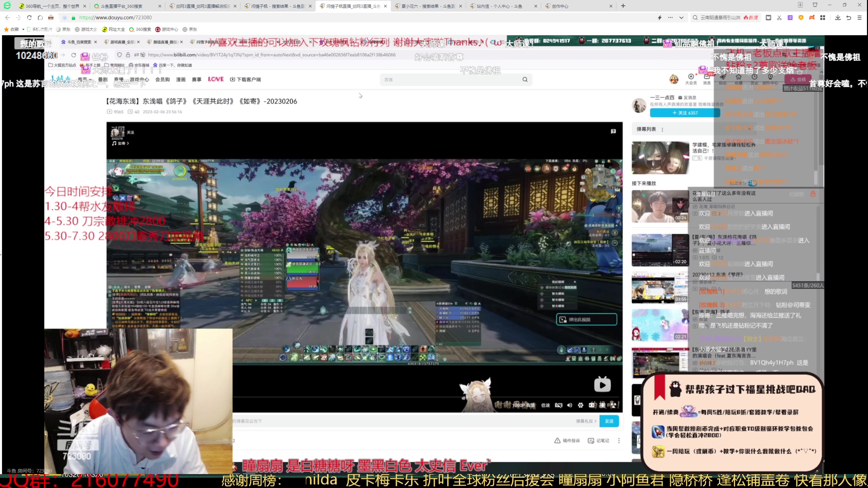The height and width of the screenshot is (488, 868).
Task: Click the 收藏 star favorites icon
Action: tap(6, 29)
